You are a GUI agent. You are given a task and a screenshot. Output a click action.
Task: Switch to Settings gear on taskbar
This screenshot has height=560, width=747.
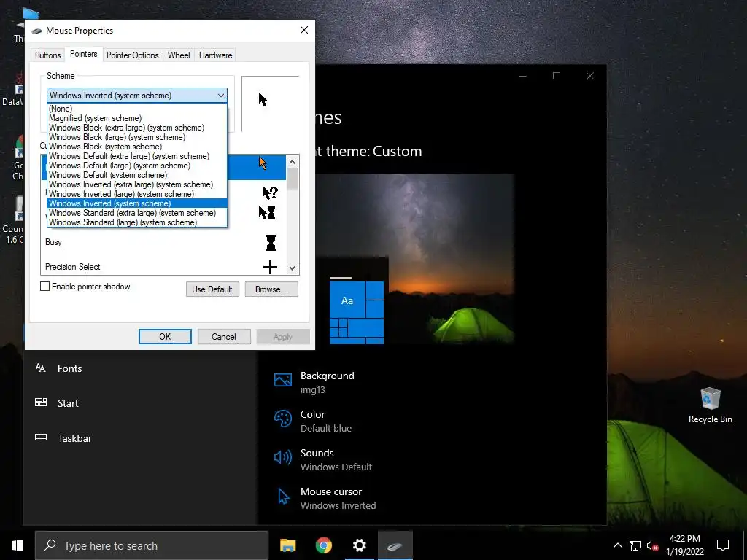(x=359, y=545)
